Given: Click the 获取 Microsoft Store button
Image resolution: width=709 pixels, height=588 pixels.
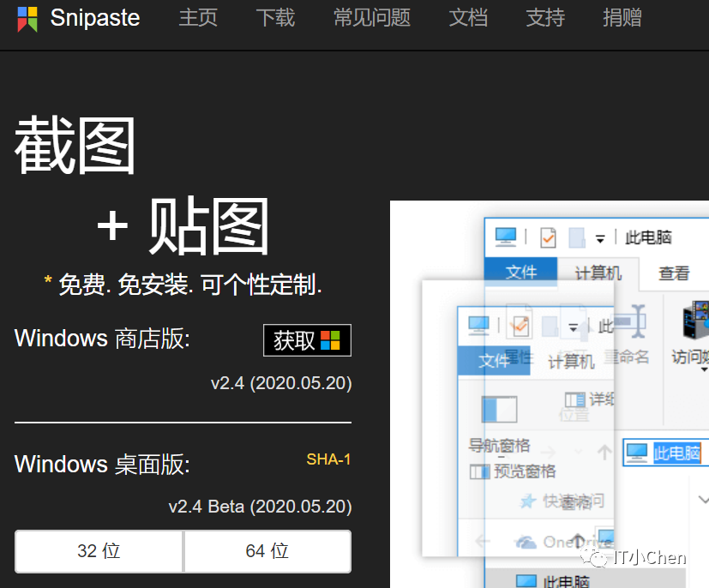Looking at the screenshot, I should pyautogui.click(x=307, y=340).
